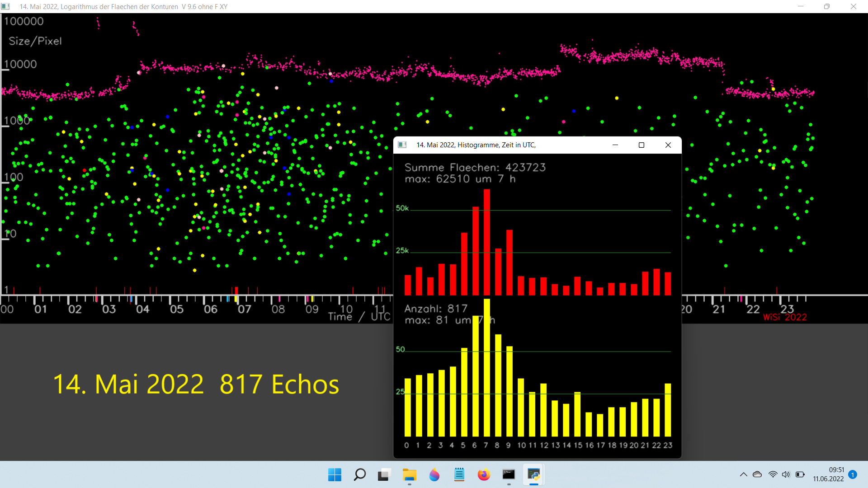Open Task View from the taskbar
The height and width of the screenshot is (488, 868).
coord(384,475)
